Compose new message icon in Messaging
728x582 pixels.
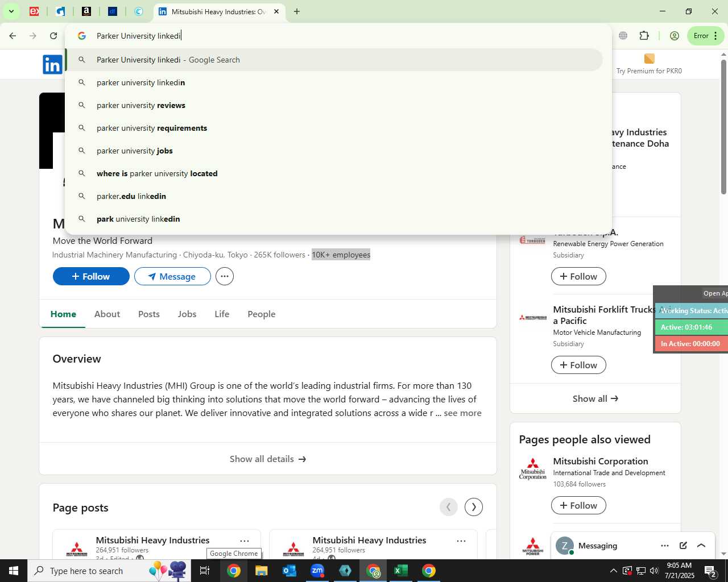(683, 546)
